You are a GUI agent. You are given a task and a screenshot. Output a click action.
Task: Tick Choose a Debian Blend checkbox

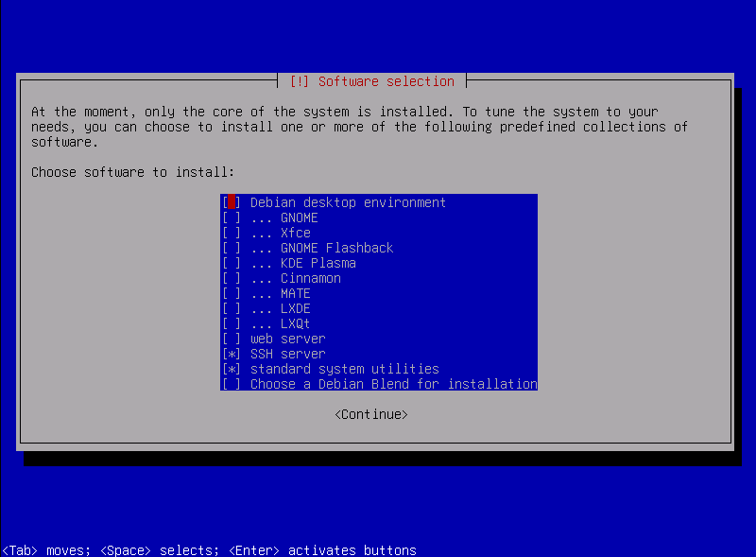point(232,384)
